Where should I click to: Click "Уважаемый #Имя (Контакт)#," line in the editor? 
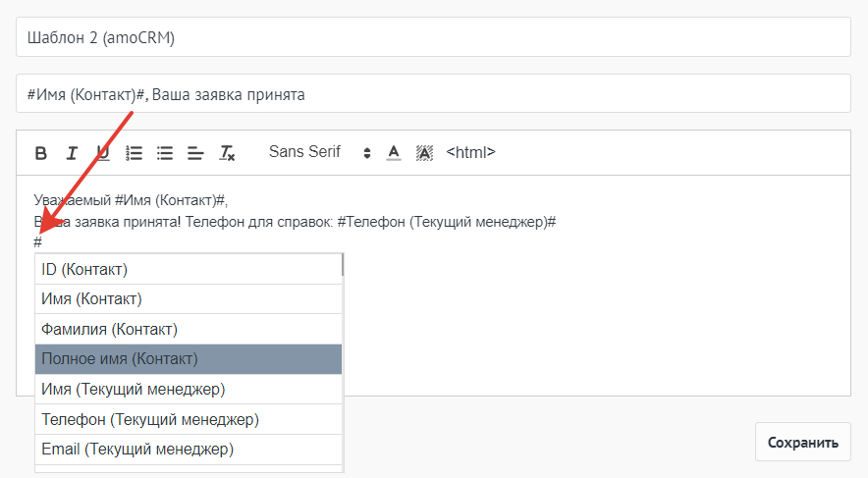pyautogui.click(x=131, y=199)
